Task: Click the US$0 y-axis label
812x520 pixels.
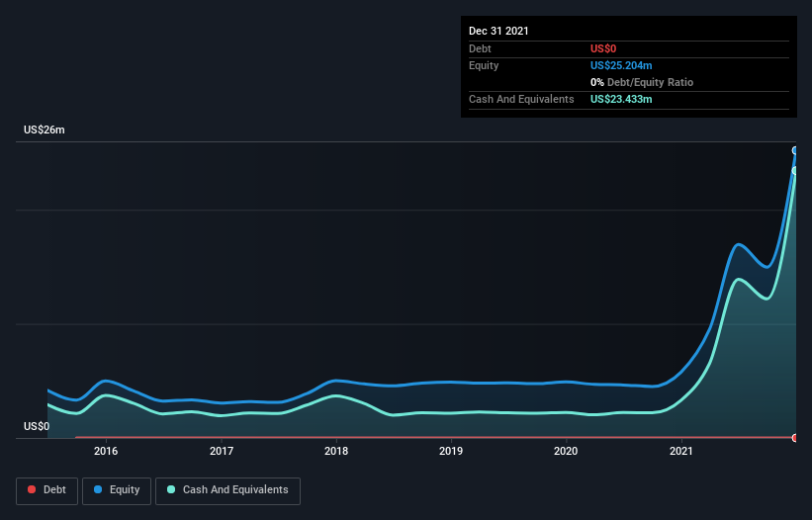Action: click(37, 426)
